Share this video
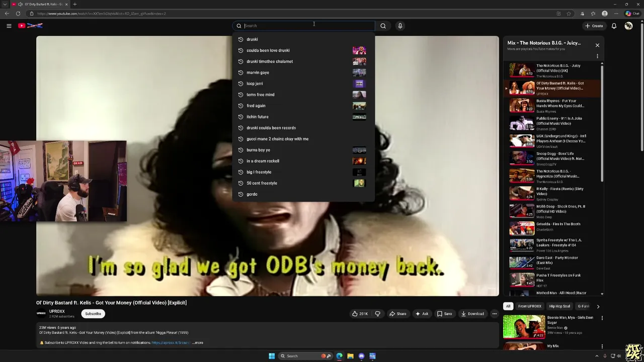644x362 pixels. pos(397,314)
